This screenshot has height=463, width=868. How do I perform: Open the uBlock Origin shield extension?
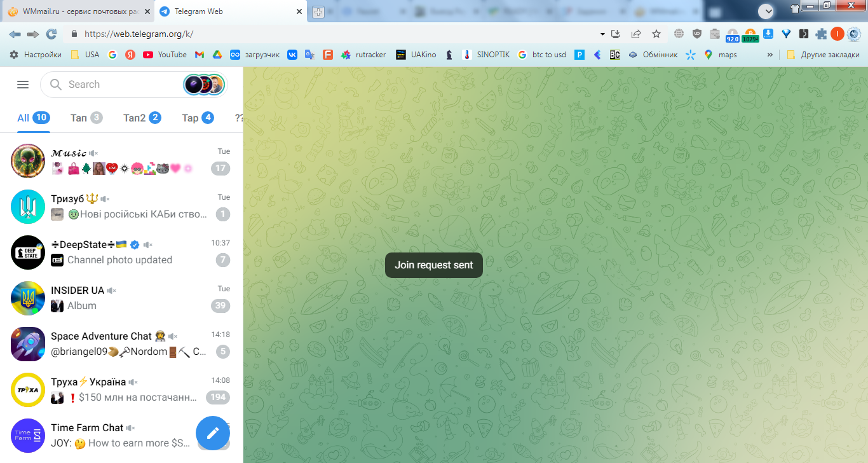click(x=696, y=34)
